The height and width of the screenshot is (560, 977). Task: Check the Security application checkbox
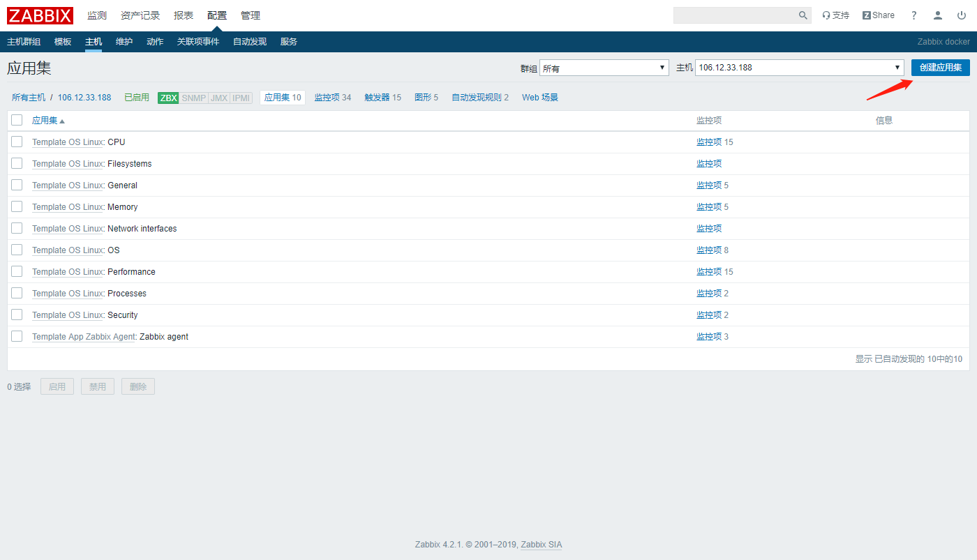[17, 315]
